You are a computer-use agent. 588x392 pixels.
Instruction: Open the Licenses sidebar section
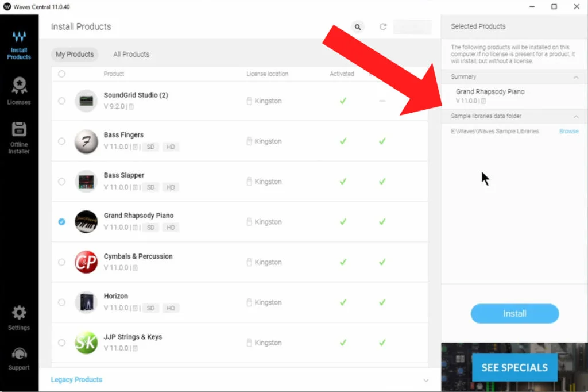(x=19, y=91)
